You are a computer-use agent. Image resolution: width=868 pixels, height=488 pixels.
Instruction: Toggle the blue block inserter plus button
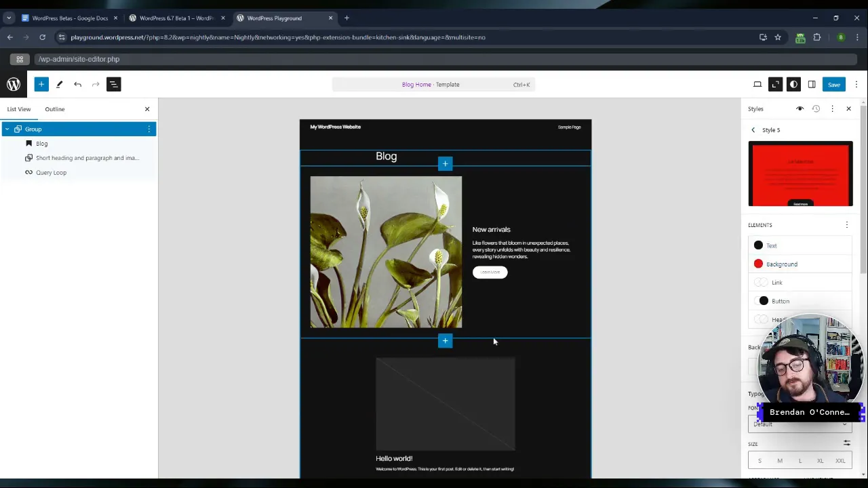click(x=41, y=84)
